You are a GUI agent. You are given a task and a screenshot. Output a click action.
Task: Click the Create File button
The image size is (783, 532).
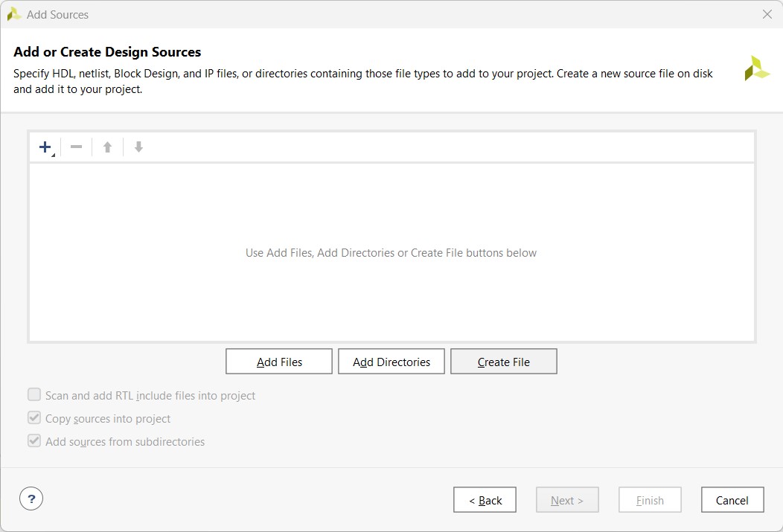pos(504,362)
